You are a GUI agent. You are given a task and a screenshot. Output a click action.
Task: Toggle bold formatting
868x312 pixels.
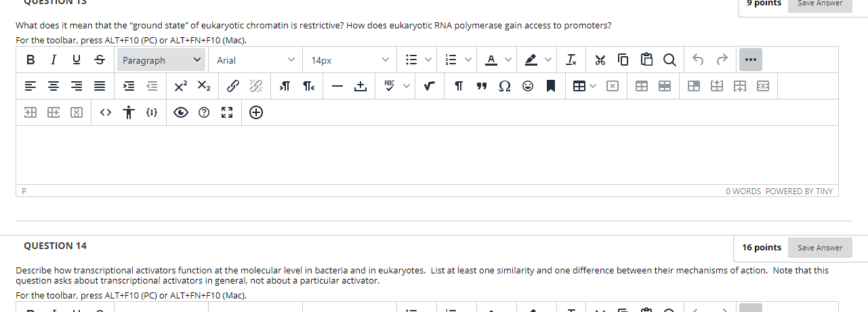click(30, 60)
